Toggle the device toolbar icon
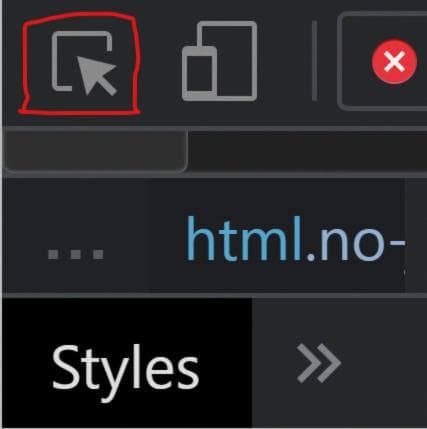The height and width of the screenshot is (429, 427). coord(219,61)
